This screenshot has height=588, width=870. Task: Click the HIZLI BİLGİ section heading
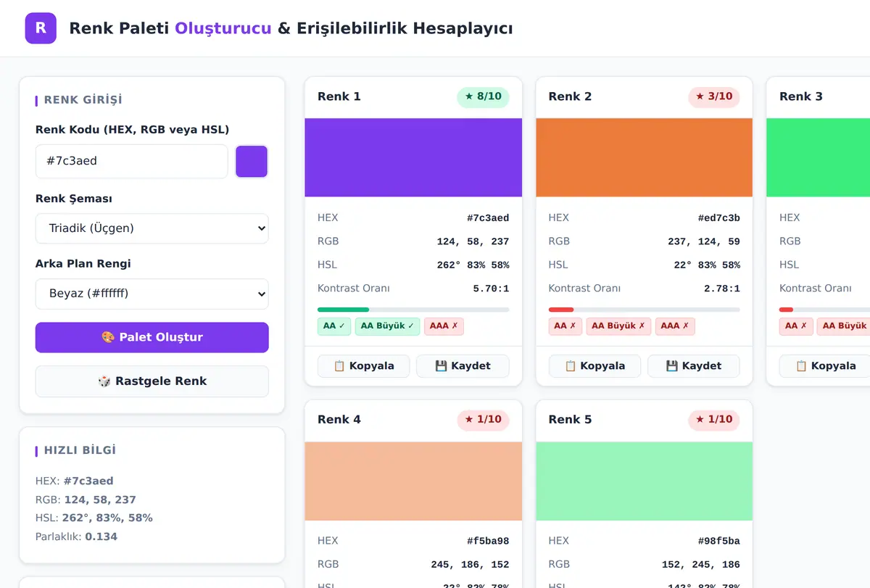(80, 450)
